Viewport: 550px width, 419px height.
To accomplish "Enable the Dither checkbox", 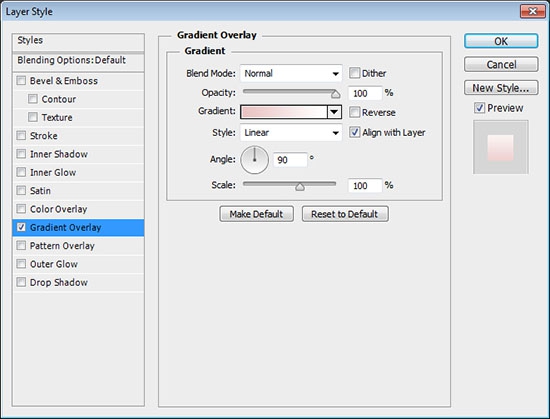I will coord(354,73).
